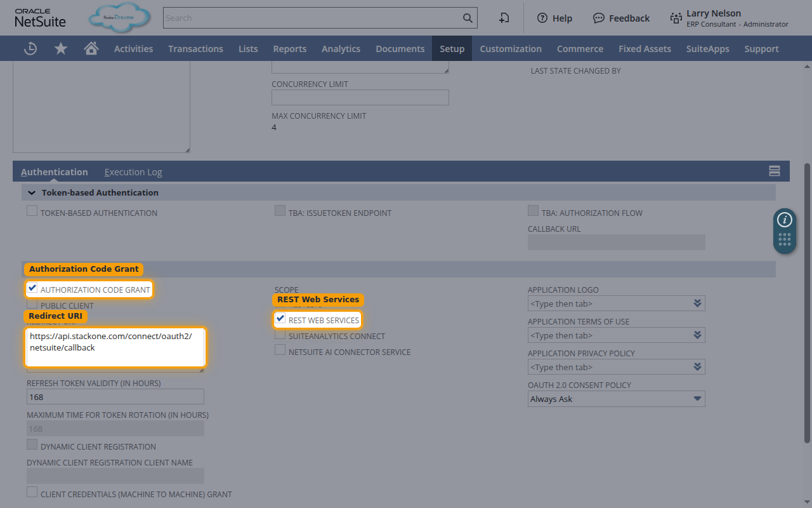Screen dimensions: 812x508
Task: Enable the Token-Based Authentication checkbox
Action: point(32,211)
